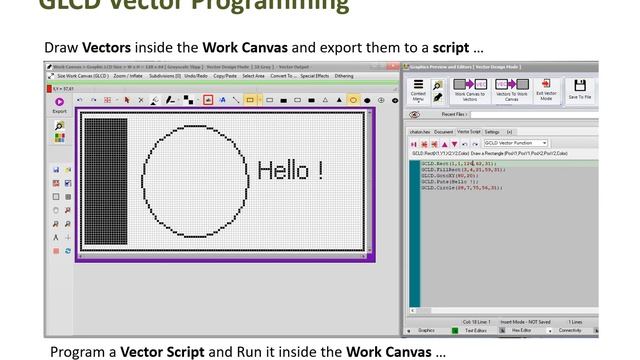640x360 pixels.
Task: Open the Special Effects menu
Action: (x=315, y=76)
